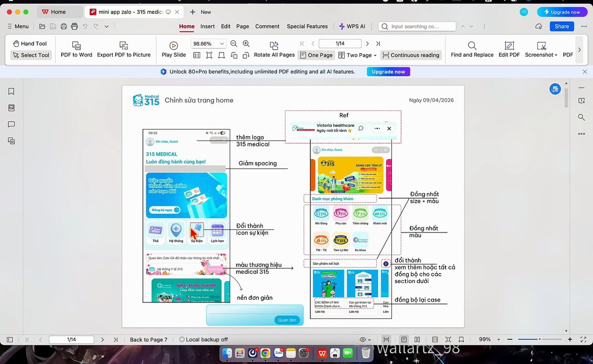The image size is (593, 364).
Task: Go to last page in ribbon navigation
Action: tap(378, 44)
